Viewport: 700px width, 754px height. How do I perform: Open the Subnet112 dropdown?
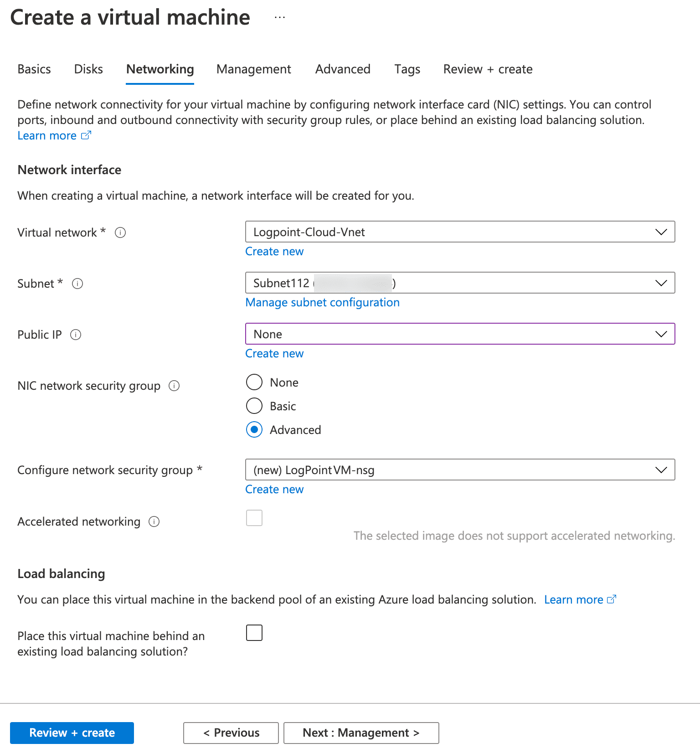[460, 283]
